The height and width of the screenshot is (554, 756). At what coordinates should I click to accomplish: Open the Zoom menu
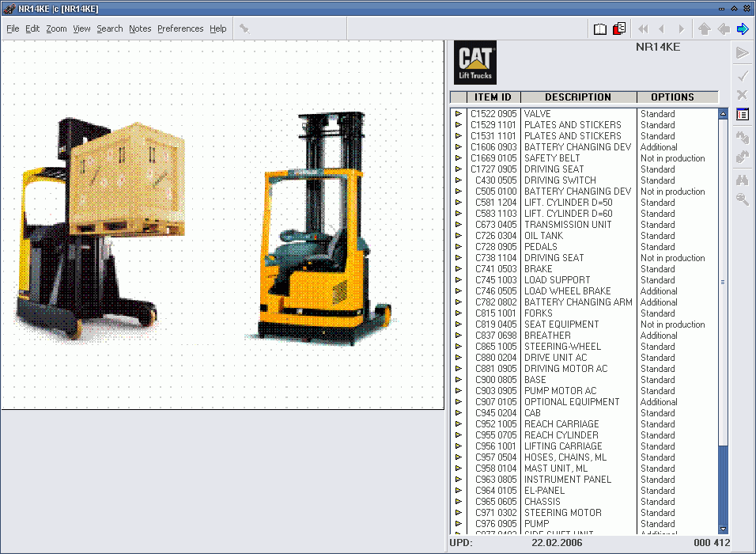tap(56, 28)
